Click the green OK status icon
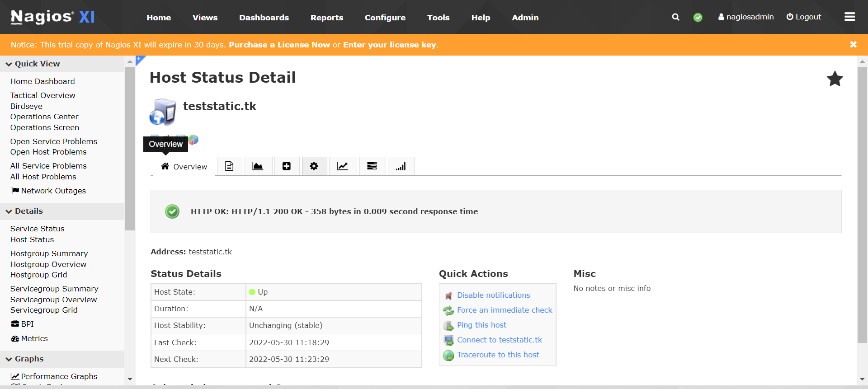Image resolution: width=868 pixels, height=389 pixels. coord(172,211)
